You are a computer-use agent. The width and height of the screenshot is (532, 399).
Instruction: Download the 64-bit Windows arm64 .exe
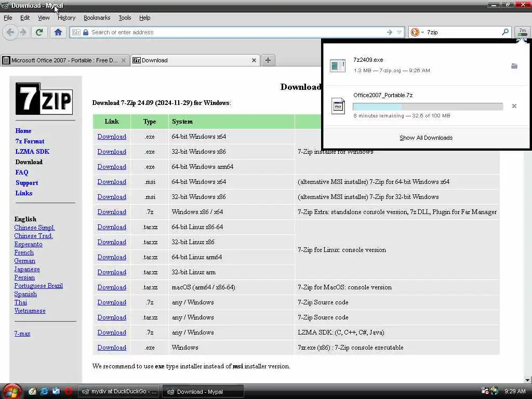pos(112,167)
